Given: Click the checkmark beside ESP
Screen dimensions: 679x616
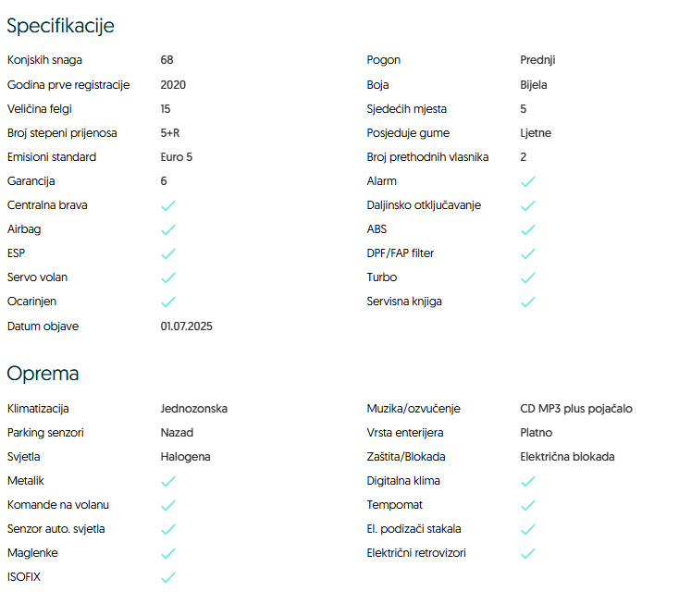Looking at the screenshot, I should [x=167, y=253].
